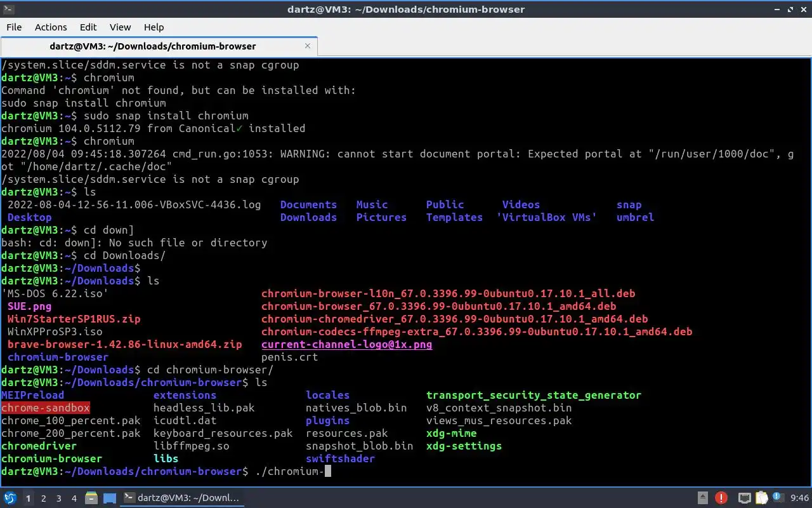The height and width of the screenshot is (508, 812).
Task: Switch to workspace 2 in the pager
Action: pos(44,498)
